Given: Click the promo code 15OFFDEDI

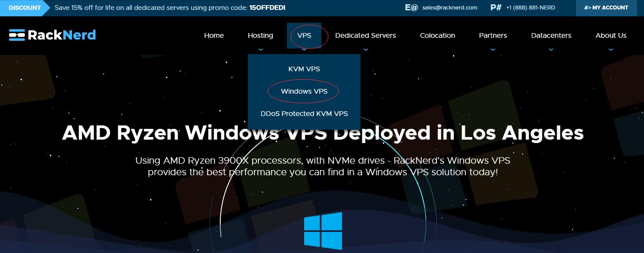Looking at the screenshot, I should pos(267,8).
